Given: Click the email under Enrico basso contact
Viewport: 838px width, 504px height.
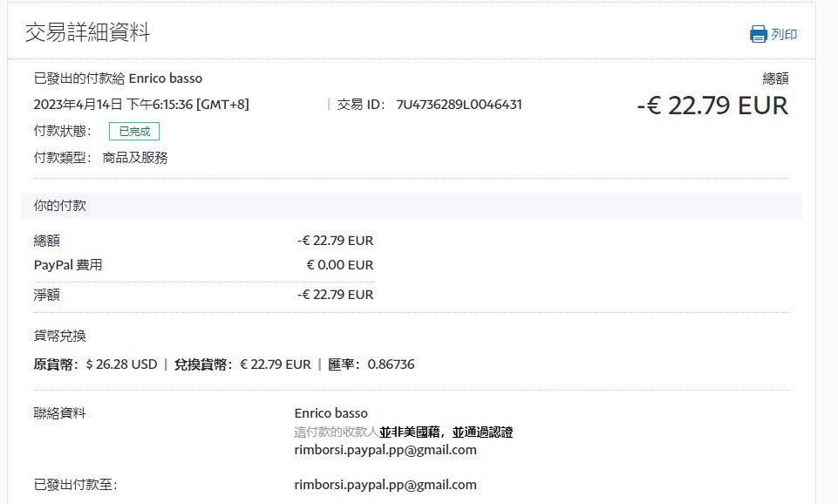Looking at the screenshot, I should 385,450.
